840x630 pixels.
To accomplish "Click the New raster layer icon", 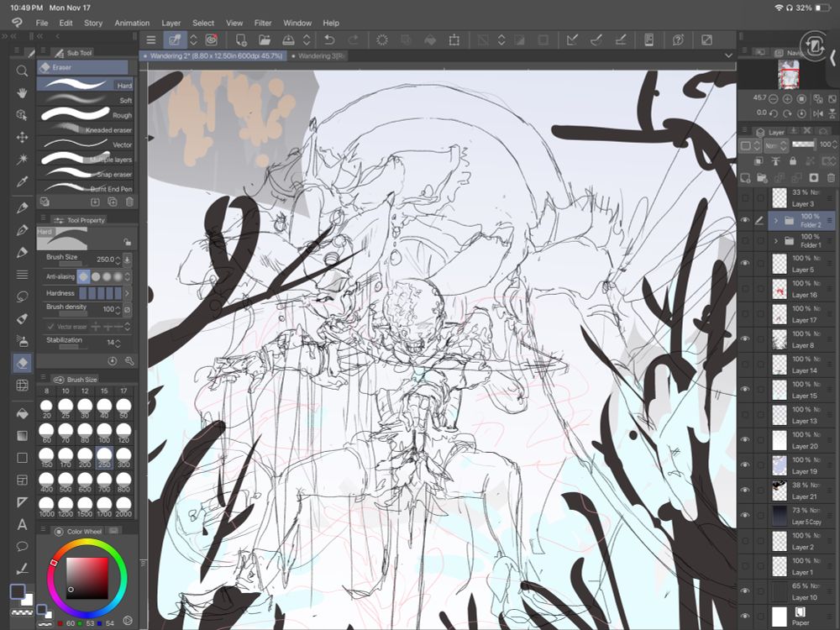I will tap(745, 178).
